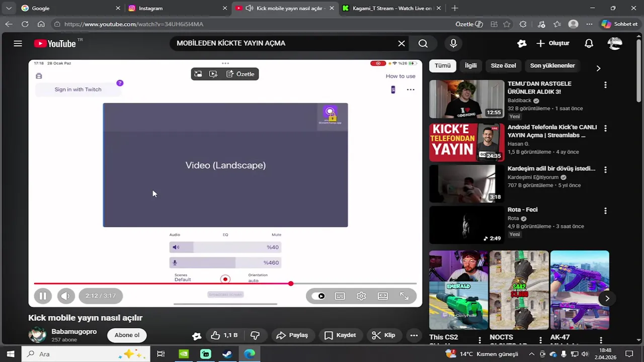Screen dimensions: 644x362
Task: Mute the video player volume
Action: click(65, 296)
